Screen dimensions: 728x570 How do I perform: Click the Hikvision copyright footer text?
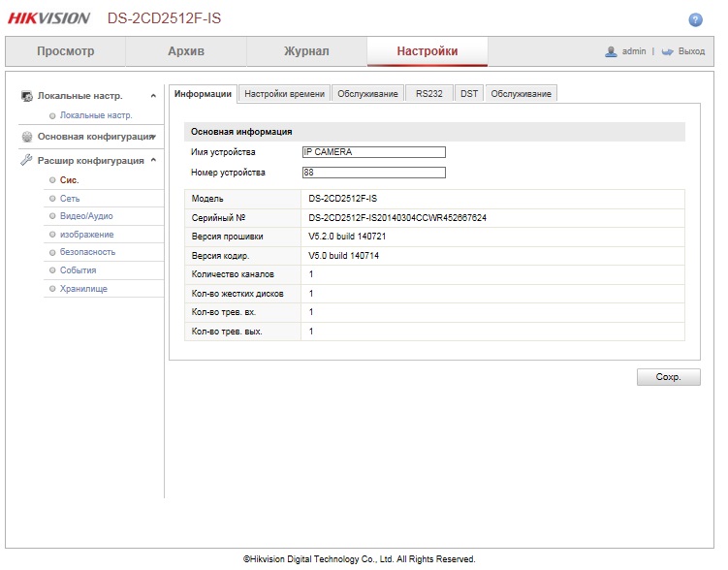[x=360, y=559]
